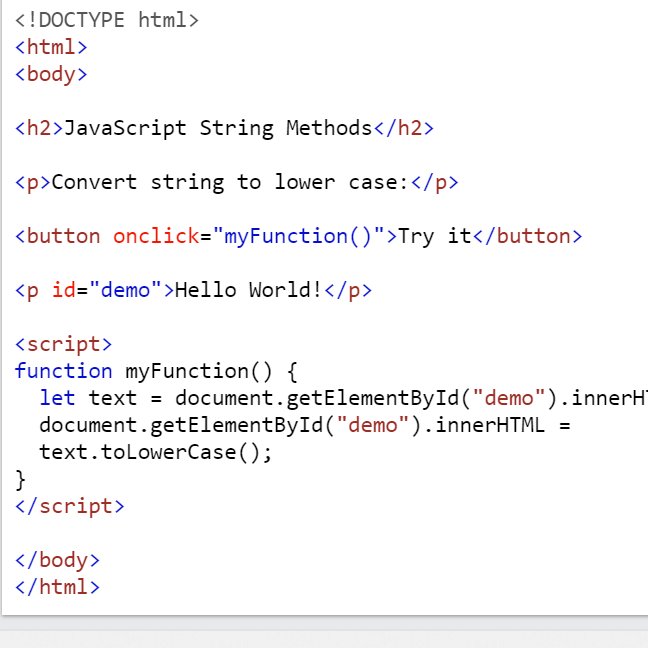648x648 pixels.
Task: Click 'myFunction()' in the function definition
Action: pyautogui.click(x=199, y=371)
